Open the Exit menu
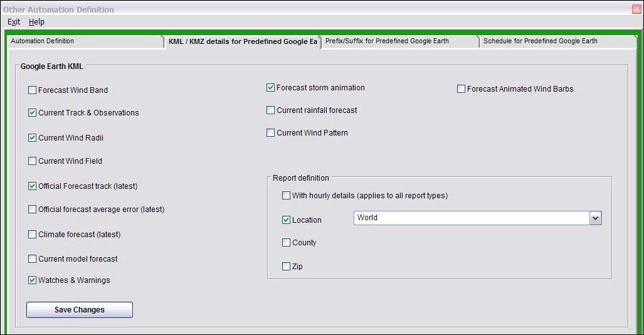The height and width of the screenshot is (335, 644). pos(14,22)
